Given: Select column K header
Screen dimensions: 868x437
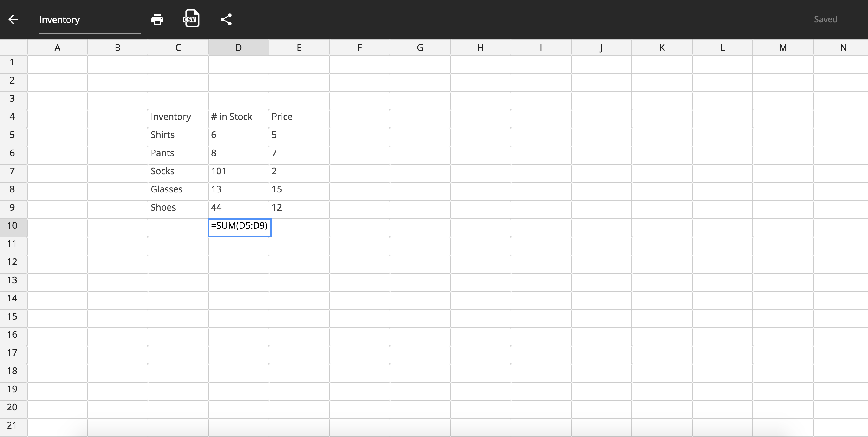Looking at the screenshot, I should 662,48.
